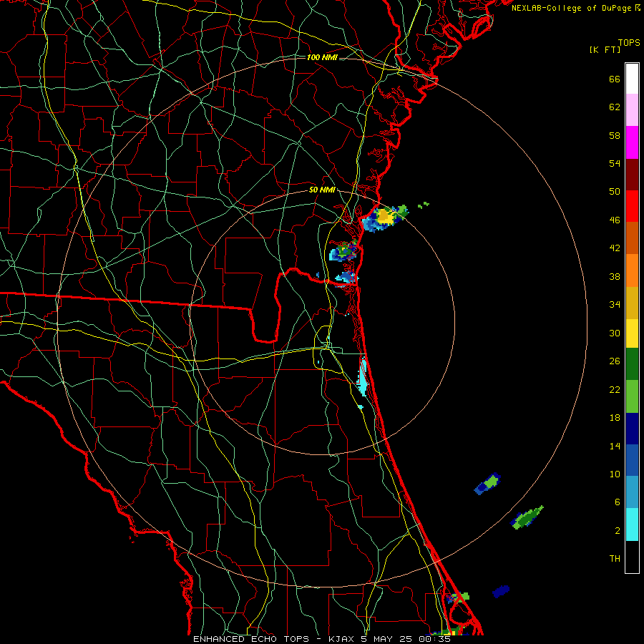Click the blue-green echo cell on the southeast 100 NMI ring
The image size is (644, 644).
click(x=487, y=484)
